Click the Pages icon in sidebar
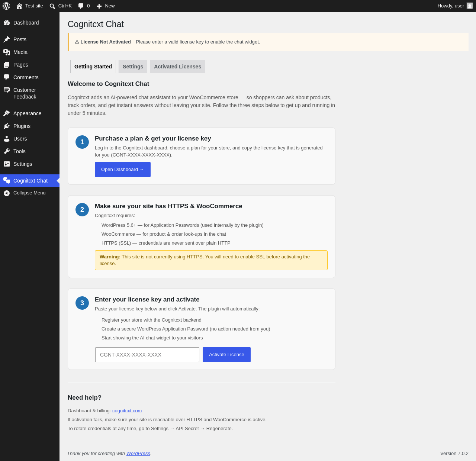The width and height of the screenshot is (476, 461). tap(7, 65)
